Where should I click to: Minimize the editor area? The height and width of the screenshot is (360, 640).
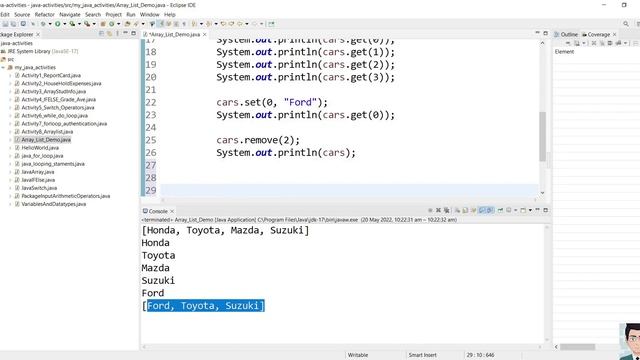[x=538, y=33]
